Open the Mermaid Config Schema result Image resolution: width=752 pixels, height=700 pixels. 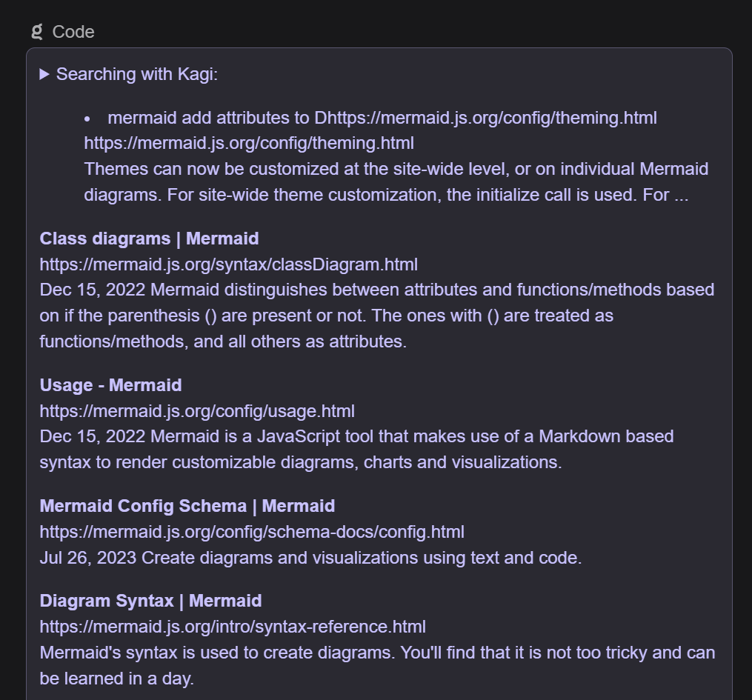coord(187,506)
